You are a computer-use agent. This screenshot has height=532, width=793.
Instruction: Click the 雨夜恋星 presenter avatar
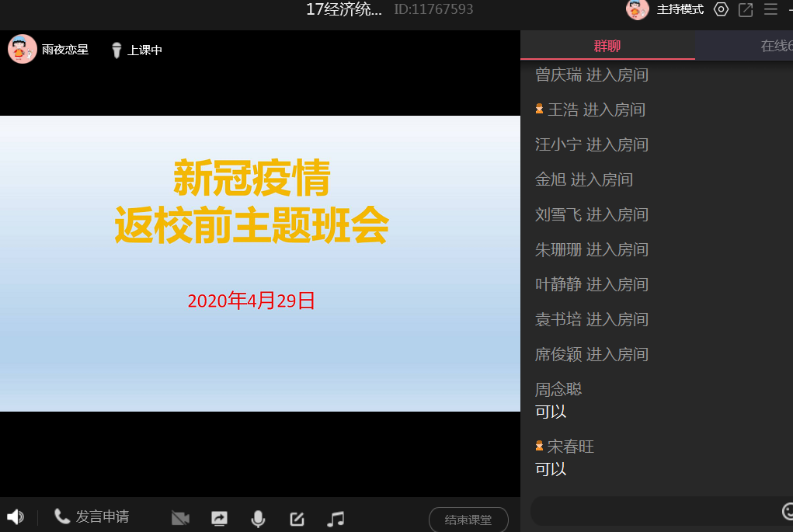tap(22, 49)
